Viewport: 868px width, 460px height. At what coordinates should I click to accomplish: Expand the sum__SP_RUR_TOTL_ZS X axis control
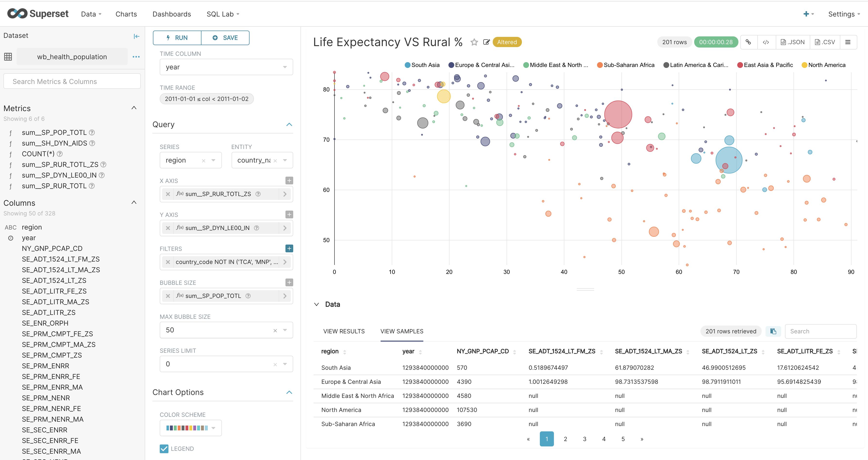pos(285,194)
